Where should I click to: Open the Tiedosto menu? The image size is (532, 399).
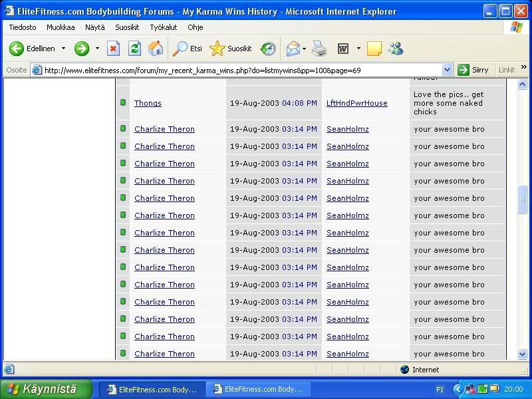click(x=23, y=27)
